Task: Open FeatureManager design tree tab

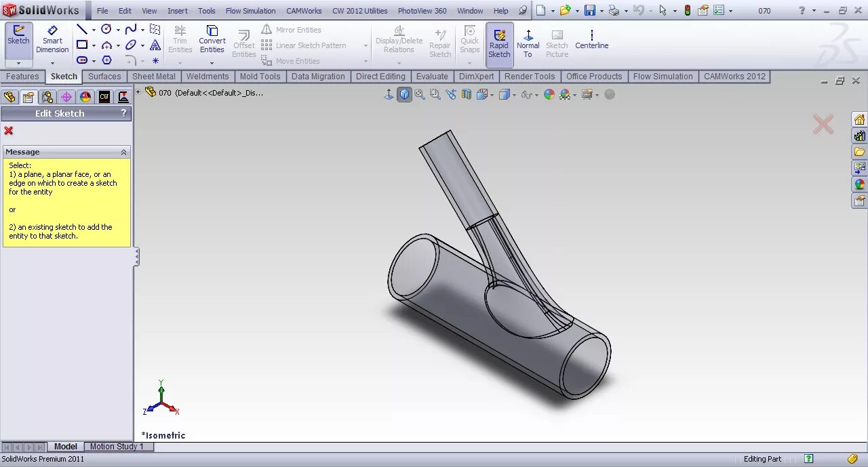Action: coord(9,97)
